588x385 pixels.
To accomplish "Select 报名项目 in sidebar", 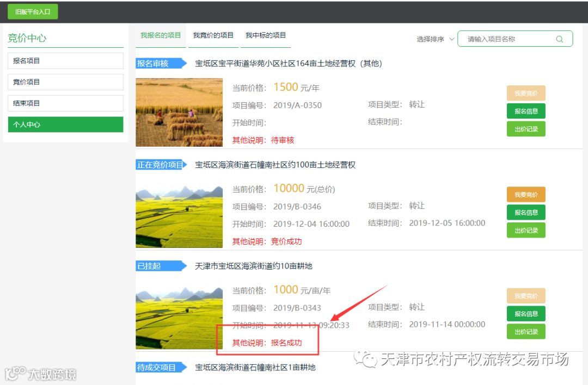I will point(66,61).
